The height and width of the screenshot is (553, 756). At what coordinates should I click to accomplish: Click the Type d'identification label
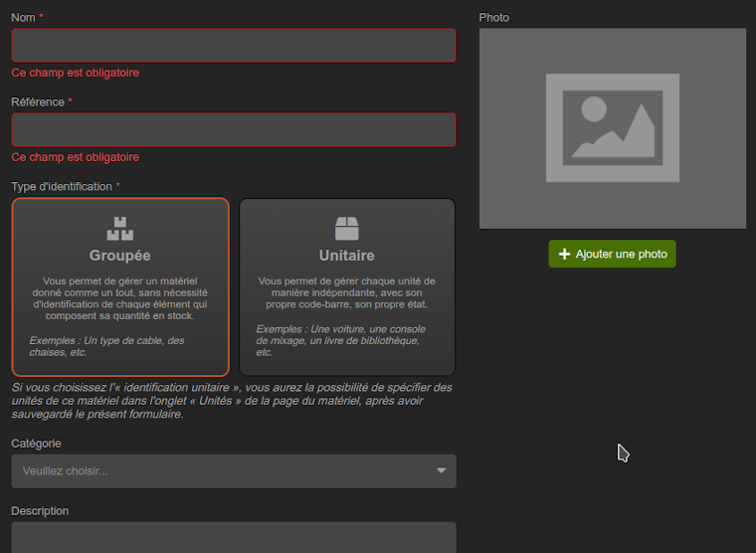click(62, 187)
